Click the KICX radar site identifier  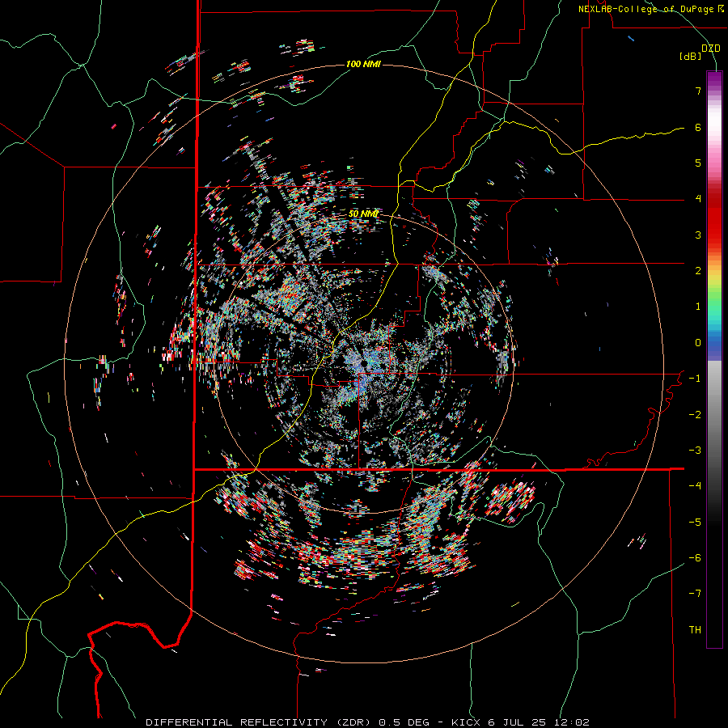(466, 722)
